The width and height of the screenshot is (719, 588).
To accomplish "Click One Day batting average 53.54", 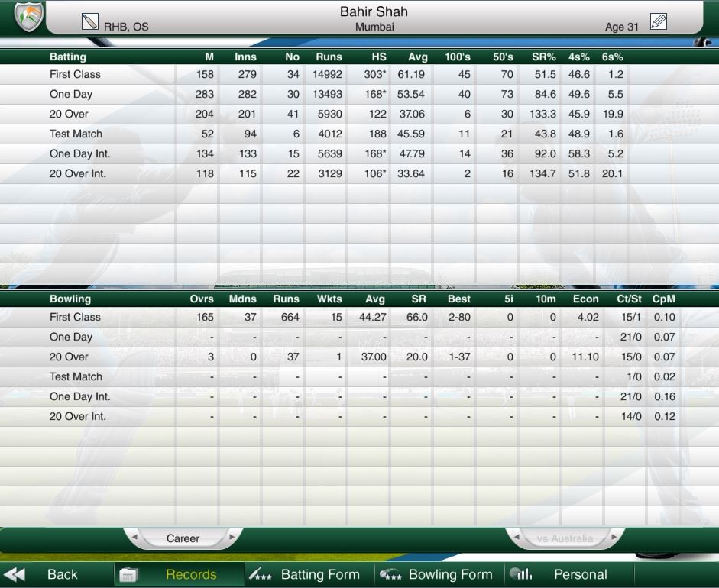I will pos(411,94).
